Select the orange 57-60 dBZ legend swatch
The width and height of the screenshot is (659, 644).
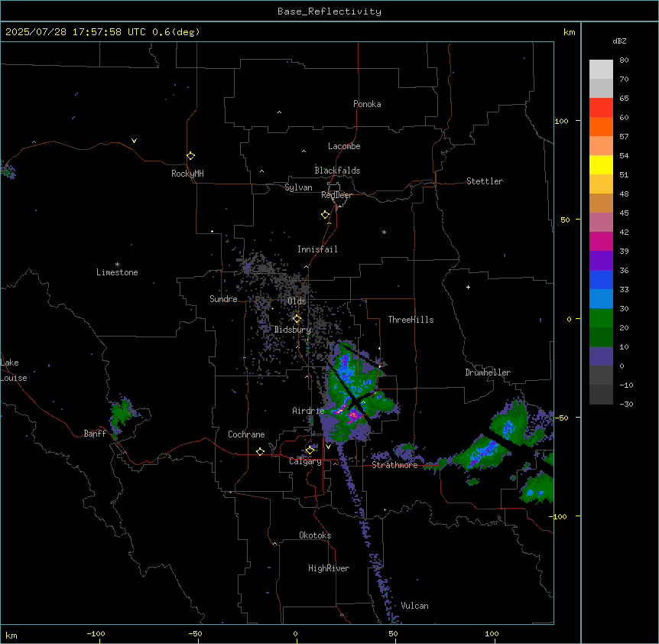point(601,126)
